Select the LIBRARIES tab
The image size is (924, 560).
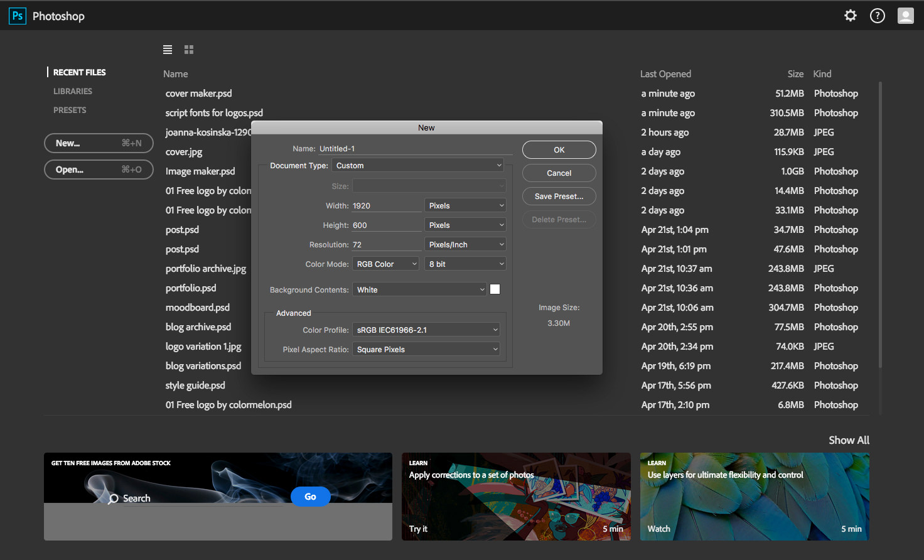click(x=73, y=91)
